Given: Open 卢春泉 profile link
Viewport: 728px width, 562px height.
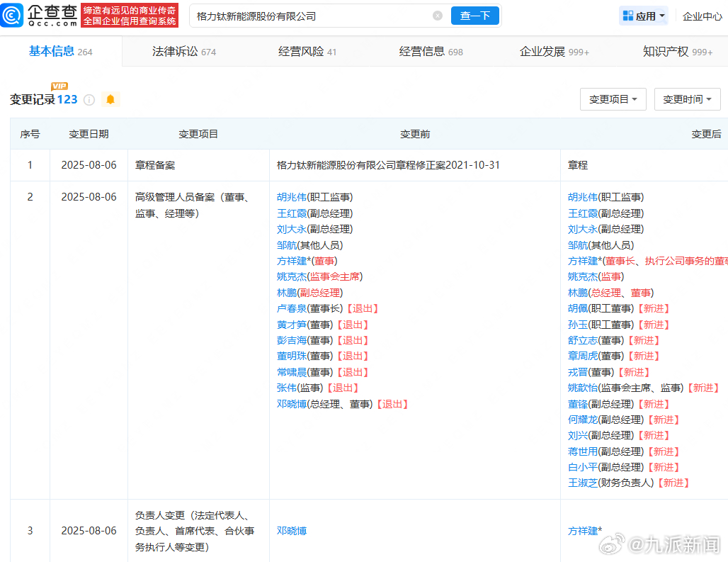Looking at the screenshot, I should coord(292,309).
